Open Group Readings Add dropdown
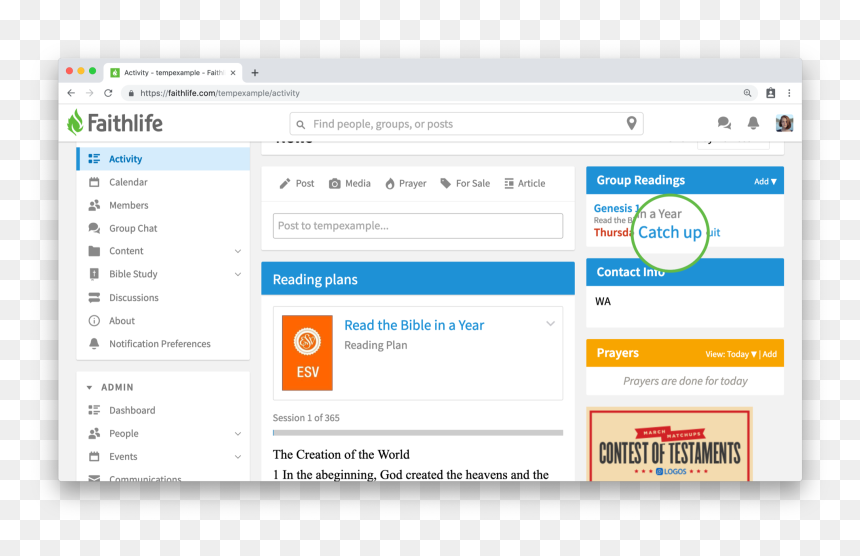The image size is (860, 556). [765, 181]
